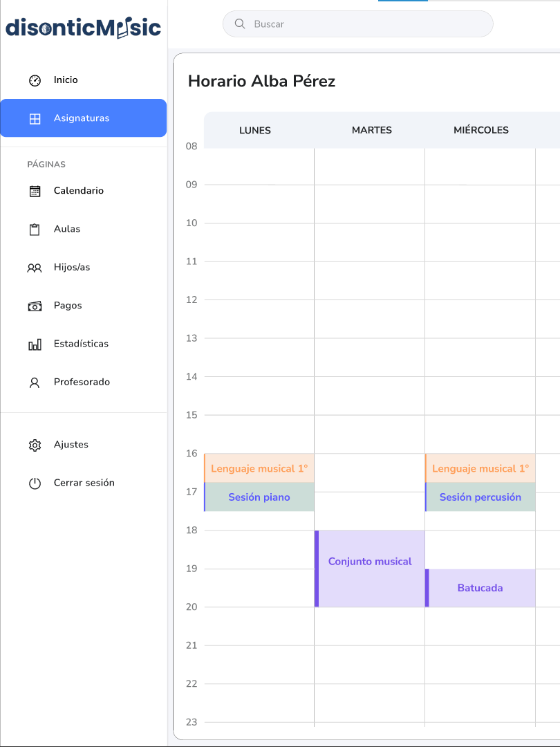Viewport: 560px width, 747px height.
Task: Click the Aulas clipboard icon
Action: coord(35,230)
